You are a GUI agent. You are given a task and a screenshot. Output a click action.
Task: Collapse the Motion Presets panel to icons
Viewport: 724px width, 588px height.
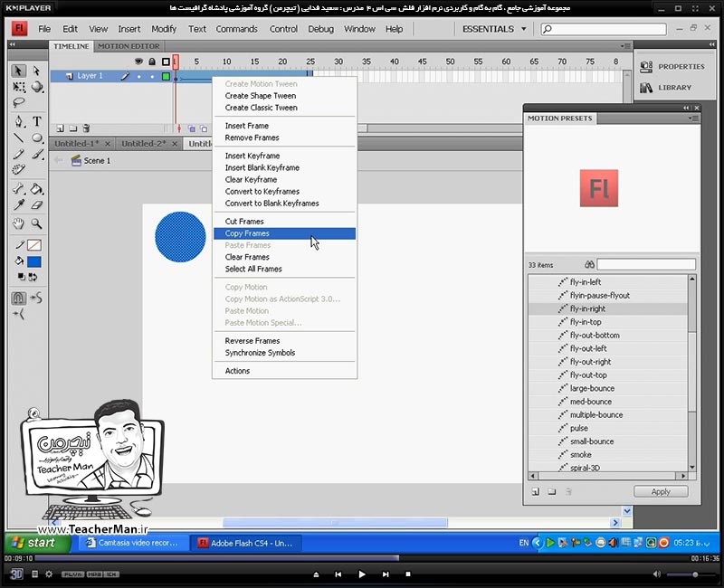(x=686, y=108)
